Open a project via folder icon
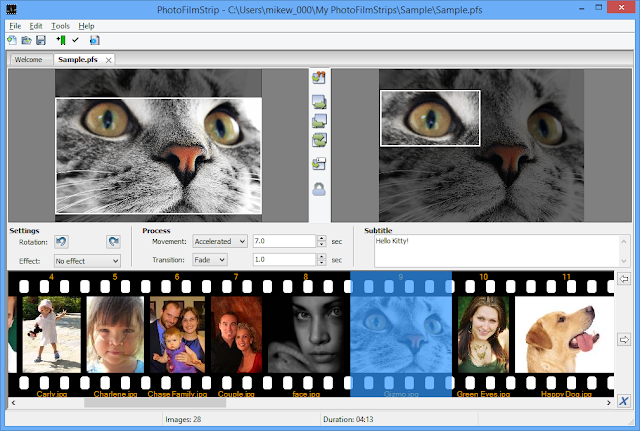This screenshot has width=640, height=431. [27, 40]
